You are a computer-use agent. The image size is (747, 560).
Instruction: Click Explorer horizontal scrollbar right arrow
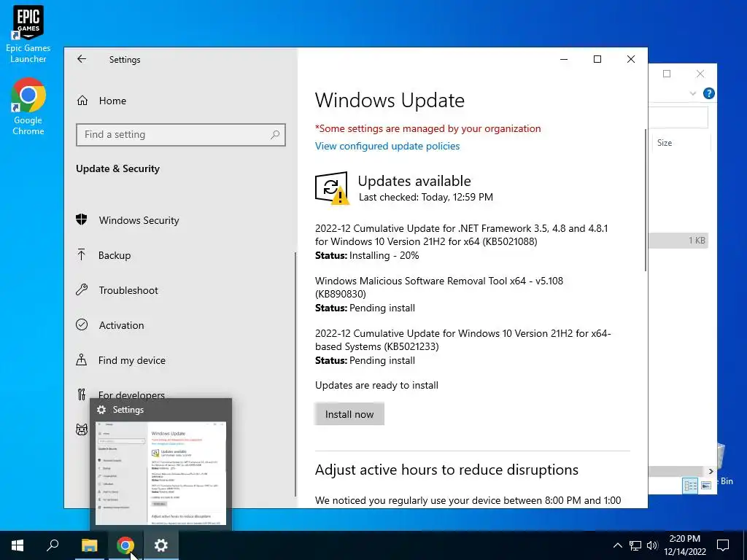pos(711,471)
